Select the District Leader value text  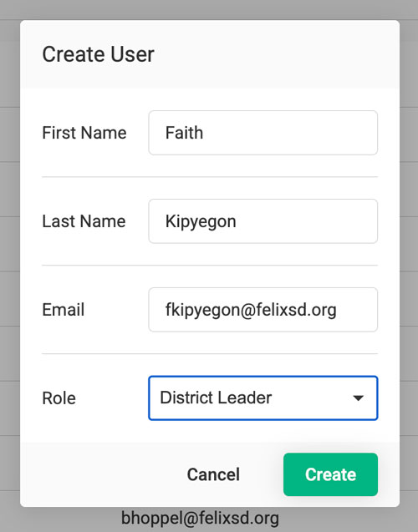coord(216,398)
